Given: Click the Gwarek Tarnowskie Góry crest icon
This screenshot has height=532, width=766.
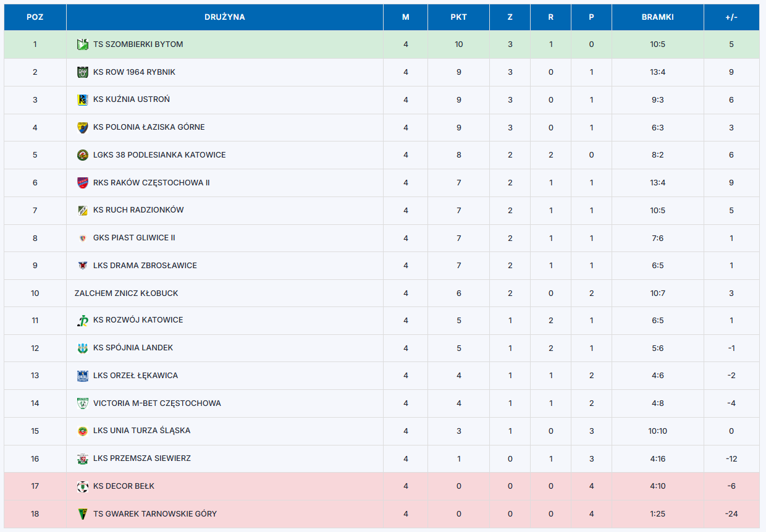Looking at the screenshot, I should tap(82, 514).
